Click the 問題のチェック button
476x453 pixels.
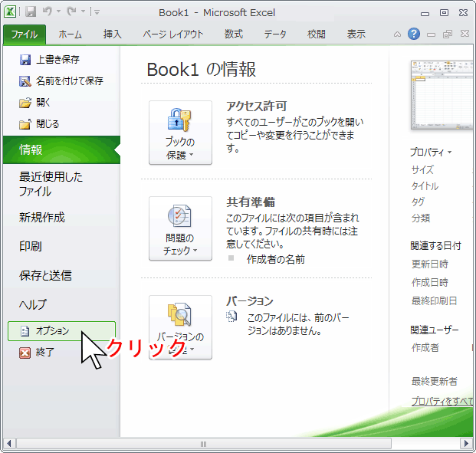tap(180, 228)
